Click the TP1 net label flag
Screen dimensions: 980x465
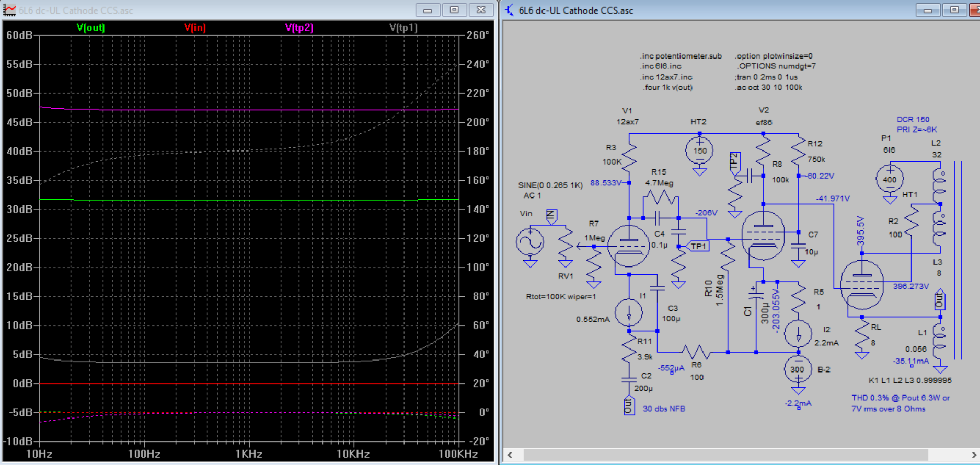(697, 246)
